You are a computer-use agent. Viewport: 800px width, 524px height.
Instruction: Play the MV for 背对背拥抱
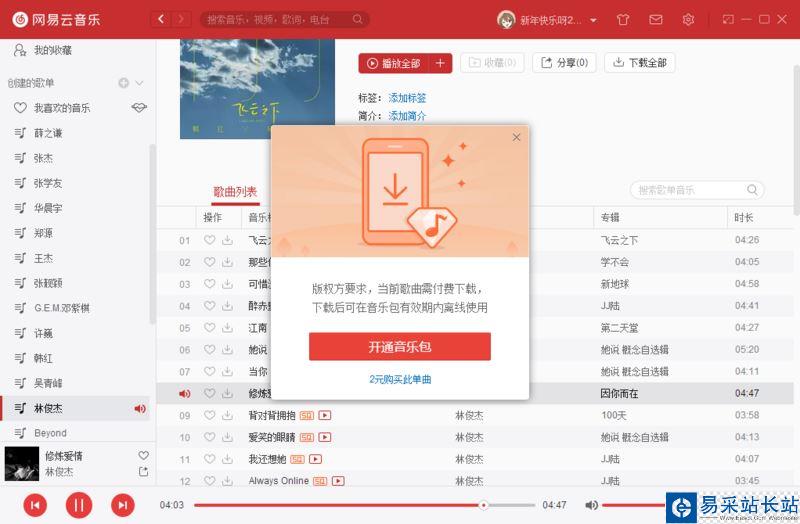pos(324,415)
